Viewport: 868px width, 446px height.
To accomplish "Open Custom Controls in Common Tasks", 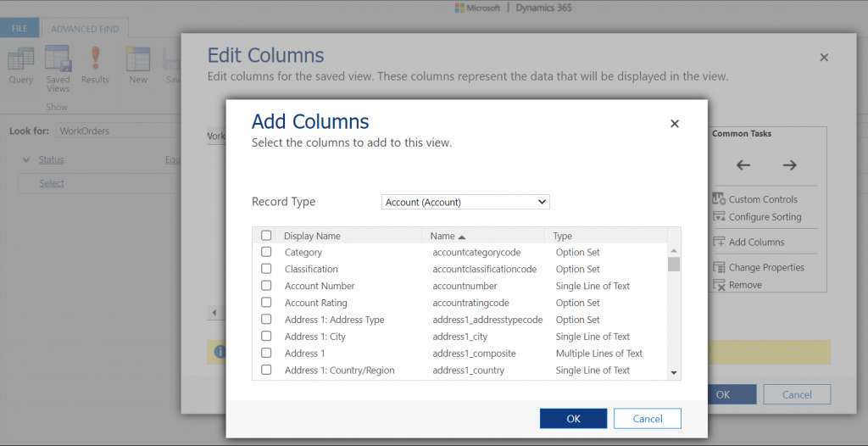I will pyautogui.click(x=755, y=199).
